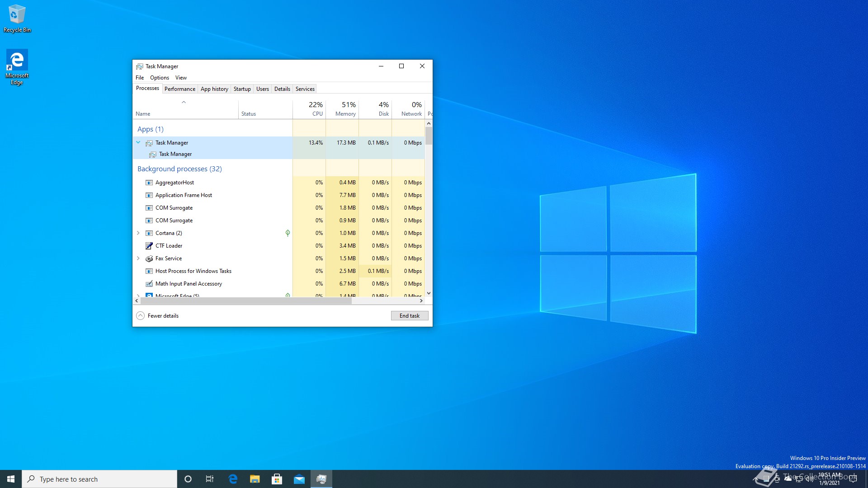Image resolution: width=868 pixels, height=488 pixels.
Task: Click Fewer details collapse arrow
Action: (x=141, y=316)
